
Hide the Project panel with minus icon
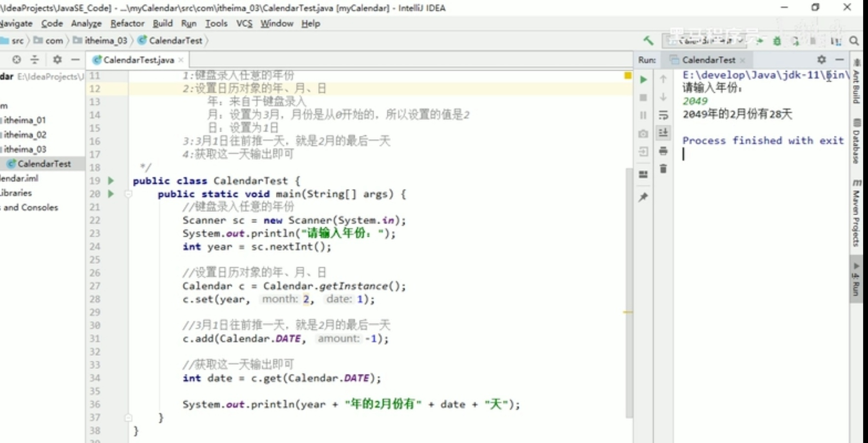point(75,60)
